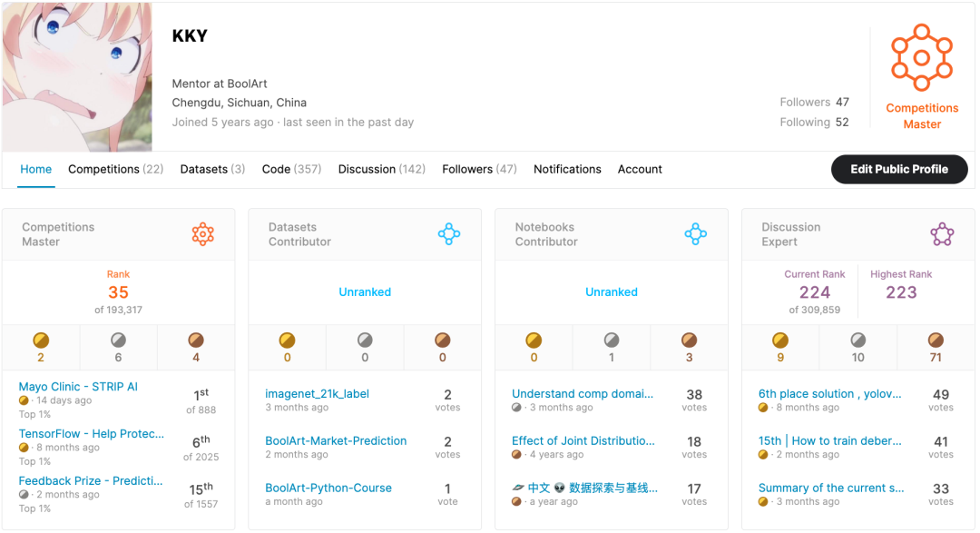The width and height of the screenshot is (980, 533).
Task: Switch to the Home tab
Action: 35,169
